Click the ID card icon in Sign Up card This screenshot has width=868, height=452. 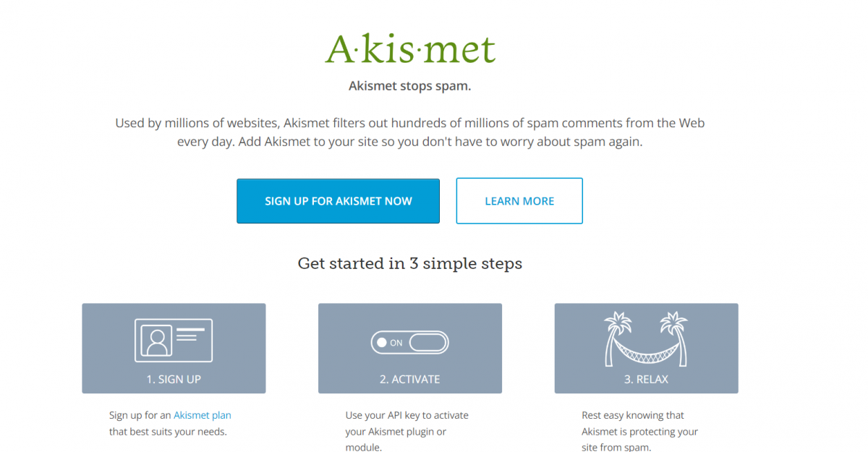click(x=174, y=340)
